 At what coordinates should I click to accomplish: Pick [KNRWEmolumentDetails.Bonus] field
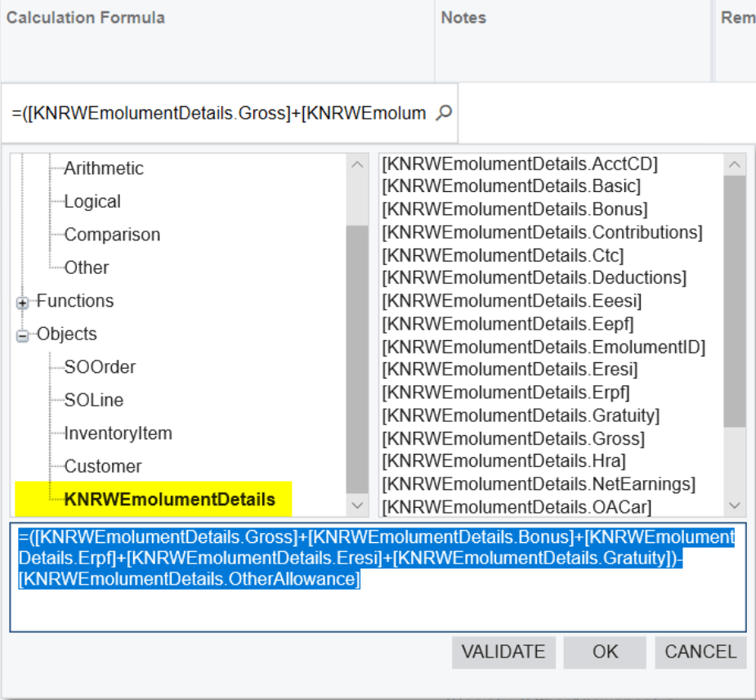(515, 209)
